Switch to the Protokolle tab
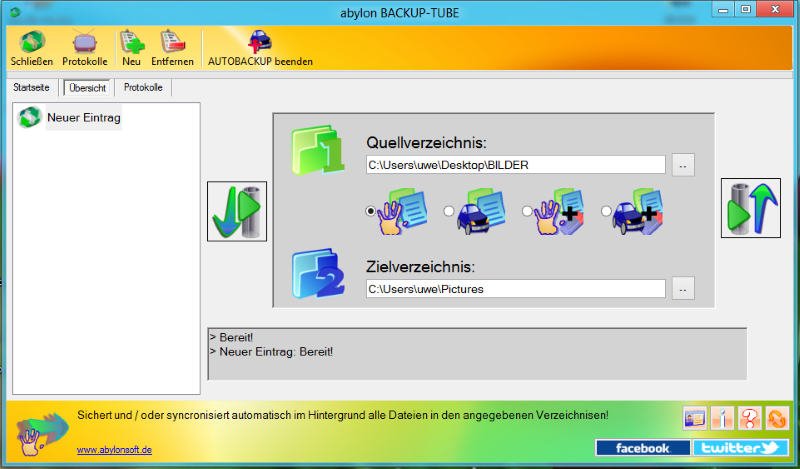 pos(143,87)
